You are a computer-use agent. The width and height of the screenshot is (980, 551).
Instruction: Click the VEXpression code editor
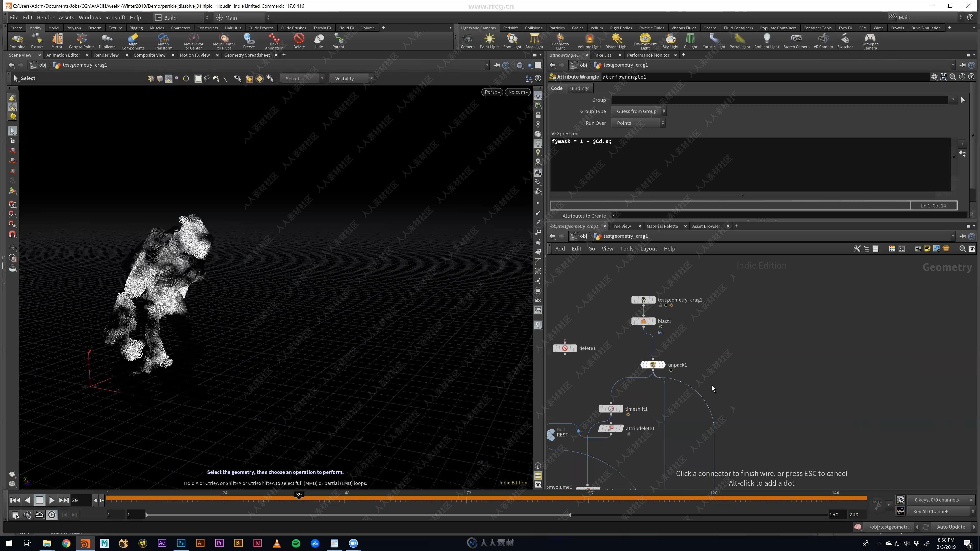click(750, 164)
